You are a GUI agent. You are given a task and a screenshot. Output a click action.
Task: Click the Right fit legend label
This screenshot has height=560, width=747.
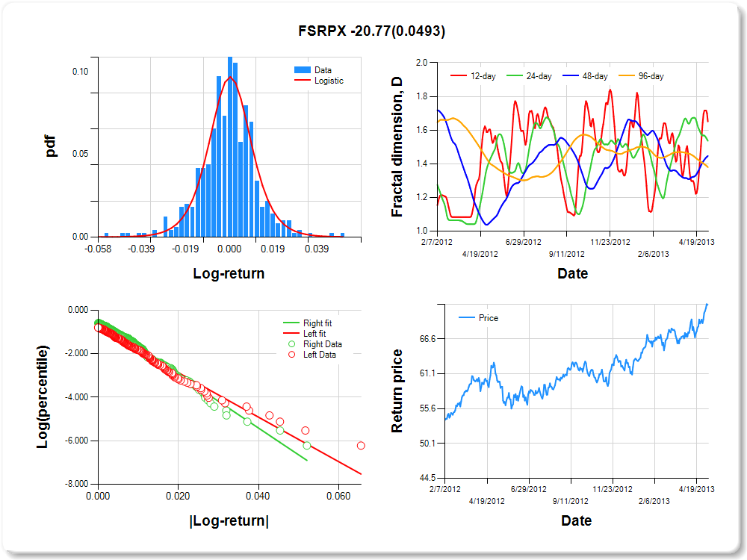317,323
